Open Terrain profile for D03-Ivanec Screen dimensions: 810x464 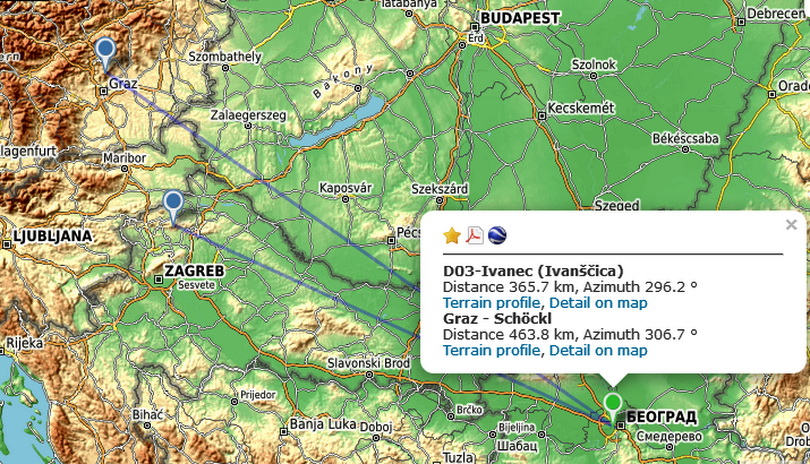491,303
